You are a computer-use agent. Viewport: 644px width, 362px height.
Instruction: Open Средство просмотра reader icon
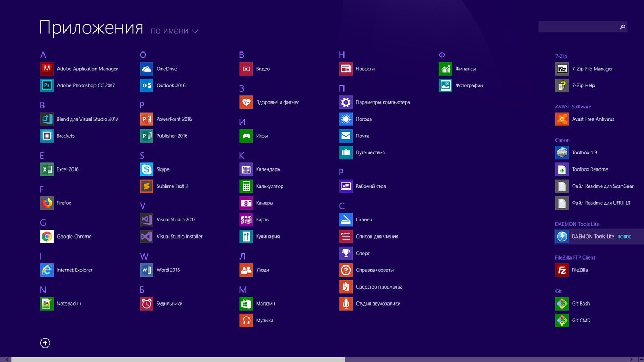click(346, 287)
